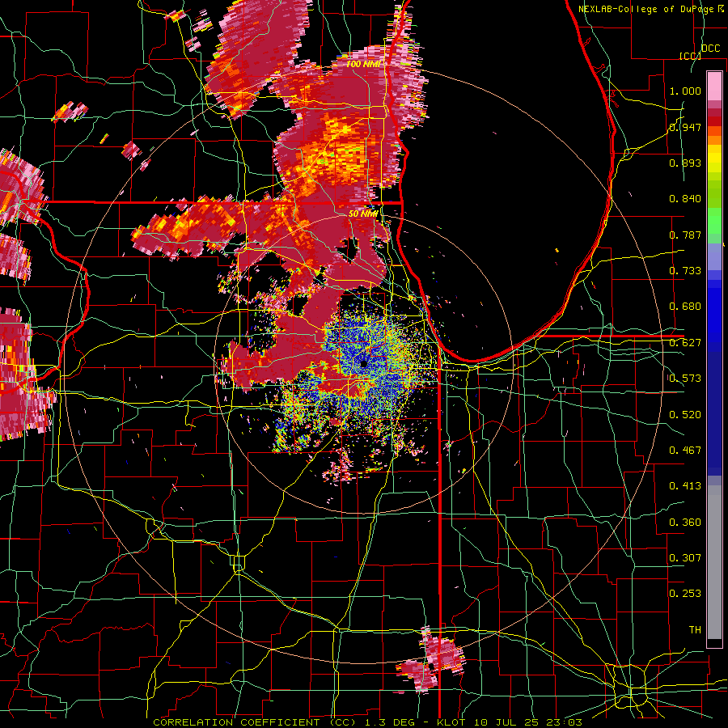Select the 0.627 scale value
The height and width of the screenshot is (728, 728).
tap(685, 343)
